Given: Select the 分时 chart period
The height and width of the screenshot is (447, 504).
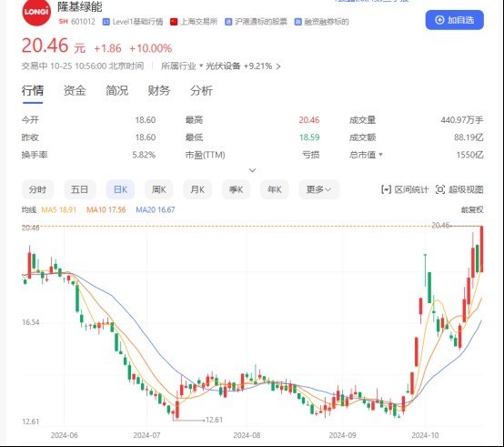Looking at the screenshot, I should (x=37, y=189).
